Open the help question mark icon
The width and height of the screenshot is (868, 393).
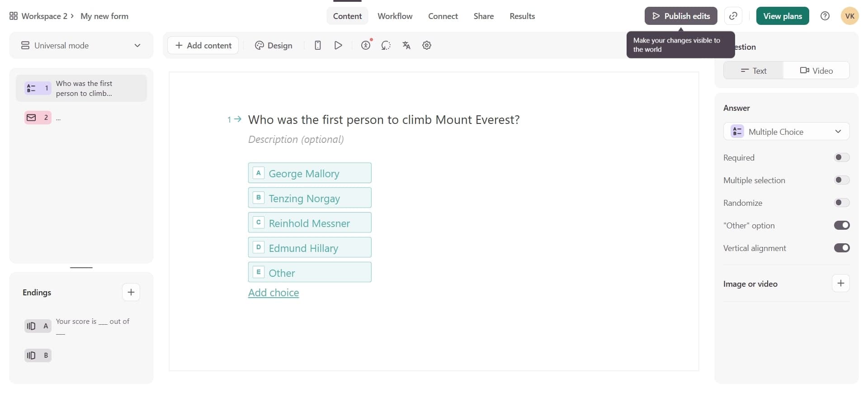825,16
